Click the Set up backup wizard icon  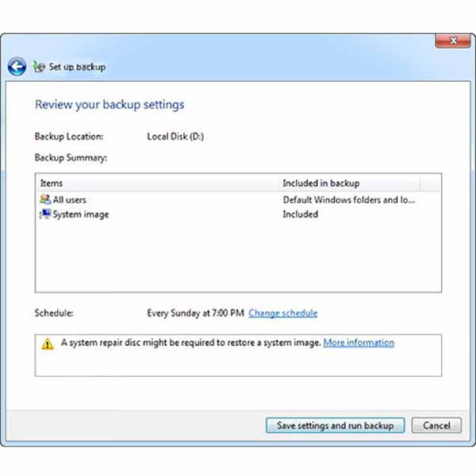[39, 67]
